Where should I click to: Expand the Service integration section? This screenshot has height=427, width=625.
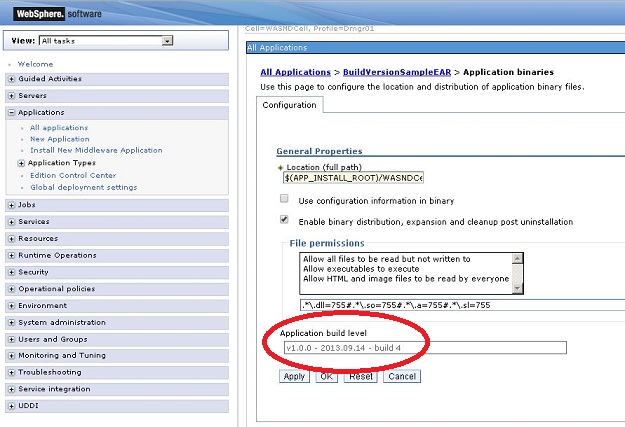[x=12, y=389]
